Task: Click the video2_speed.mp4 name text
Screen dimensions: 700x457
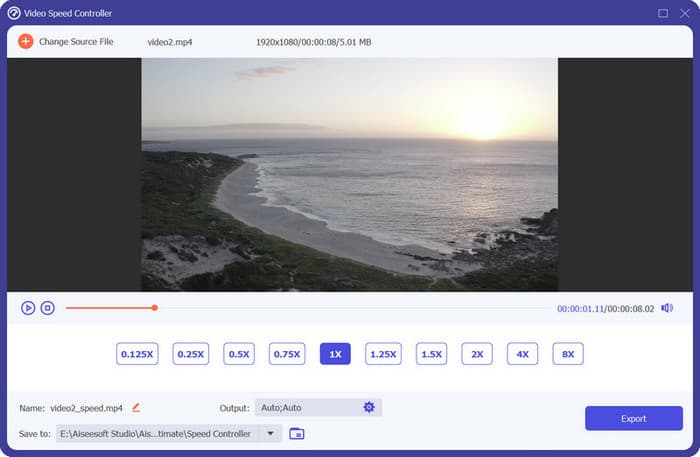Action: tap(86, 408)
